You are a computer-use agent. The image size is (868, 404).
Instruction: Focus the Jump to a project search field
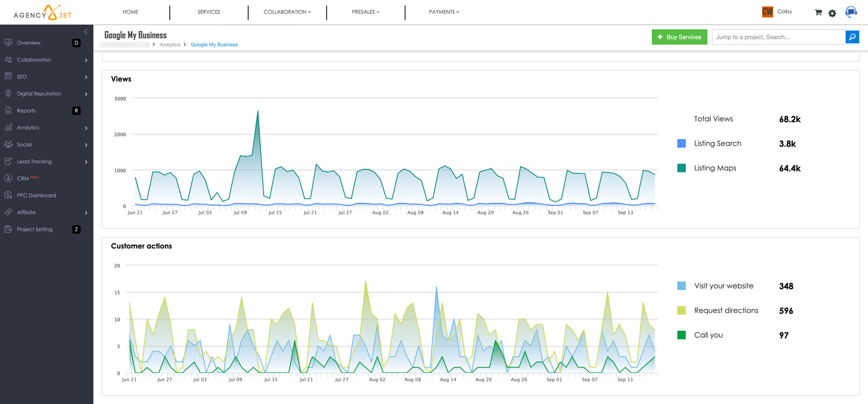pyautogui.click(x=778, y=37)
